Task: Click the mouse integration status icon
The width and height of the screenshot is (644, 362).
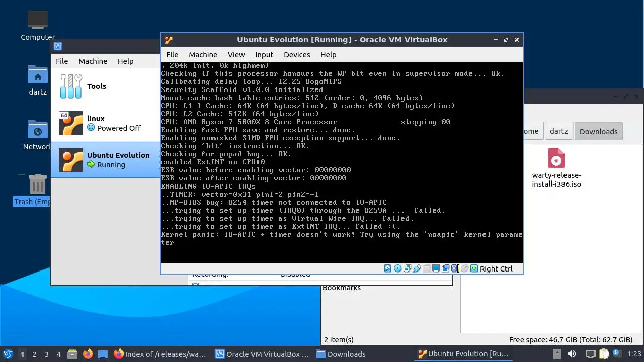Action: pos(464,268)
